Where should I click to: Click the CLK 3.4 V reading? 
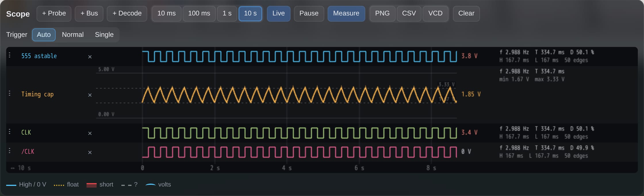(x=469, y=132)
